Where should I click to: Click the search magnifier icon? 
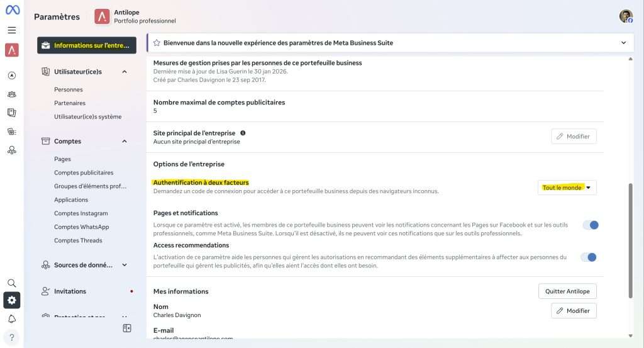(12, 283)
